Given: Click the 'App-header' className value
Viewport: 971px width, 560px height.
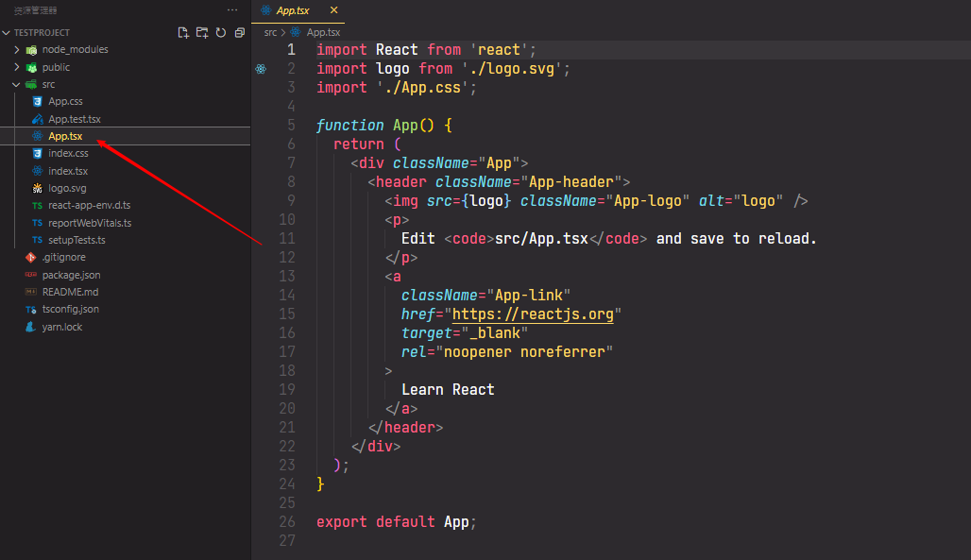Looking at the screenshot, I should (571, 182).
